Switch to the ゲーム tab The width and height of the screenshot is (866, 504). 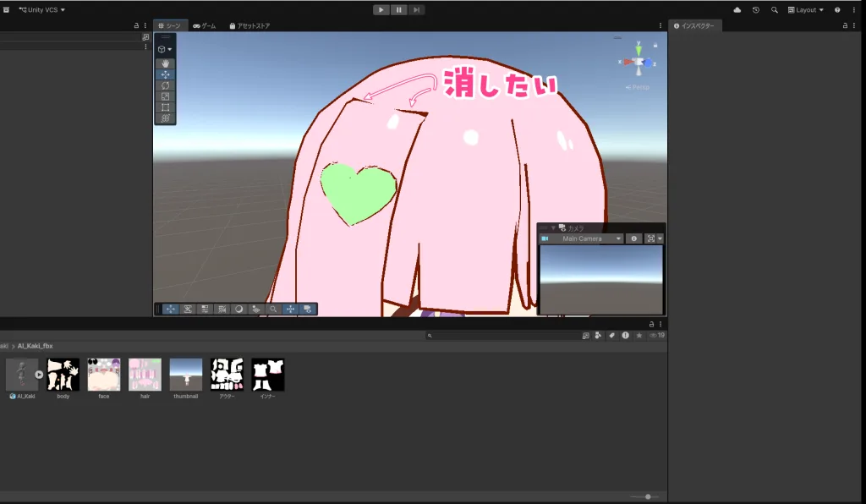tap(205, 26)
